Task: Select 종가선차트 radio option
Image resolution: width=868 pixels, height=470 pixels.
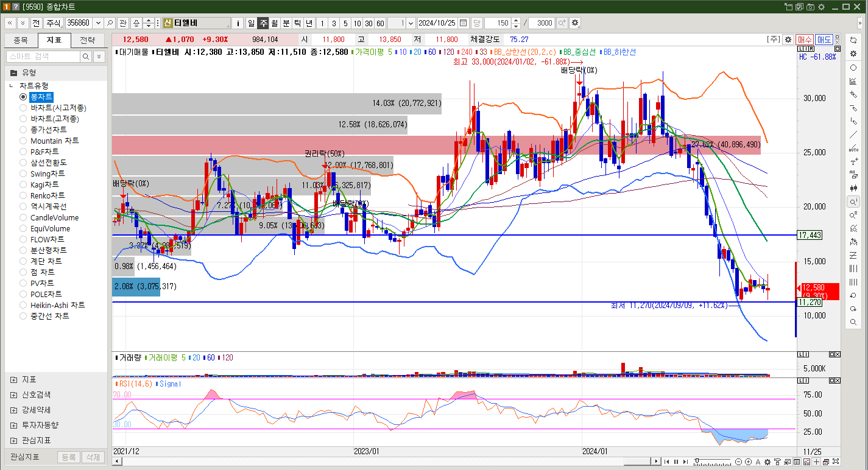Action: 24,130
